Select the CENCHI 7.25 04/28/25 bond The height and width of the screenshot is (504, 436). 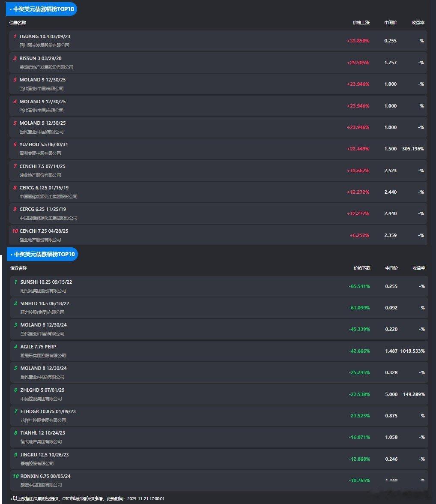[x=44, y=231]
